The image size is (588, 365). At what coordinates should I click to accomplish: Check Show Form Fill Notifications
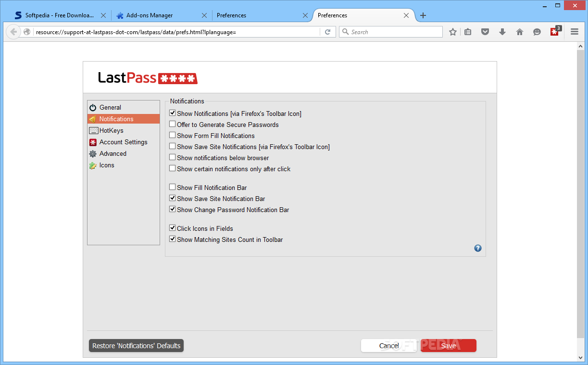173,135
